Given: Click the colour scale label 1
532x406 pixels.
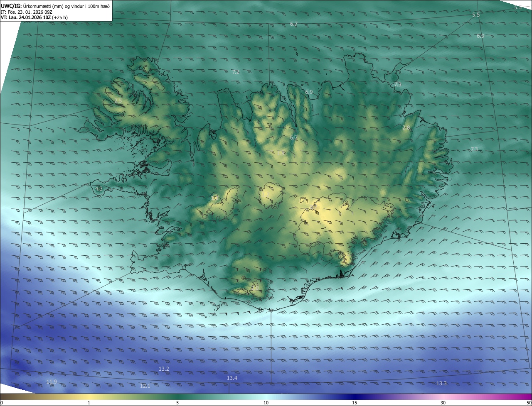Looking at the screenshot, I should tap(89, 403).
